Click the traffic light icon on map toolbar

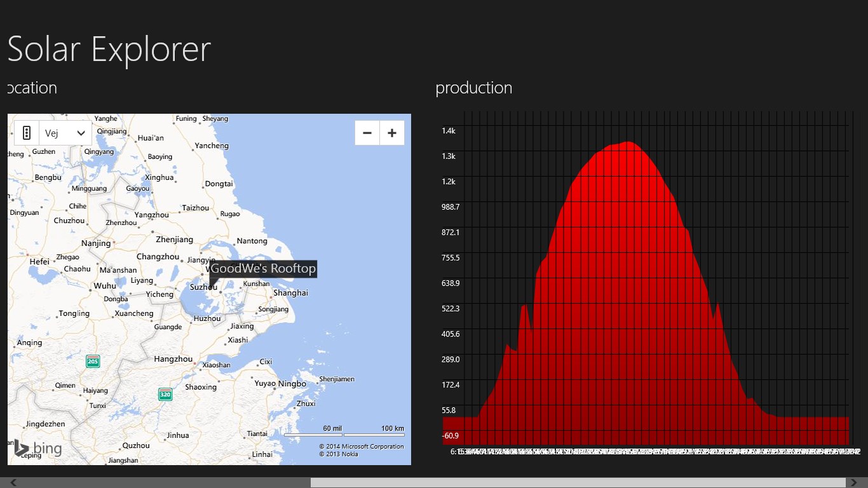pyautogui.click(x=27, y=133)
